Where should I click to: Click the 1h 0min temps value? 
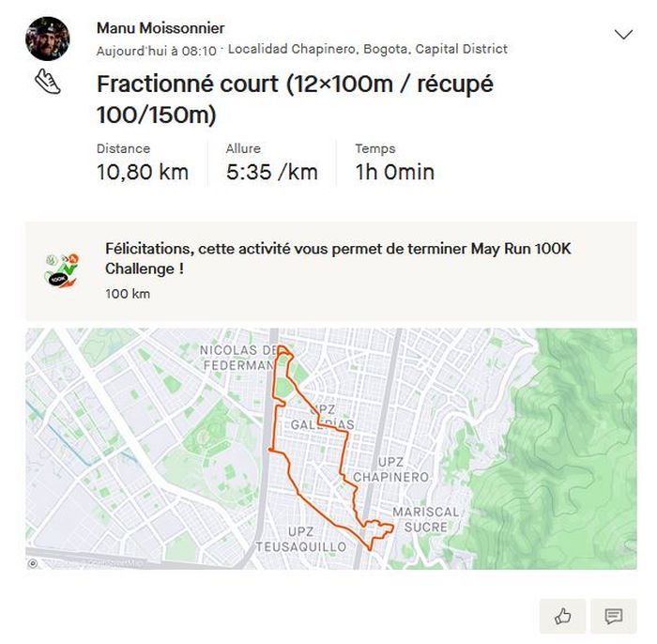[394, 173]
